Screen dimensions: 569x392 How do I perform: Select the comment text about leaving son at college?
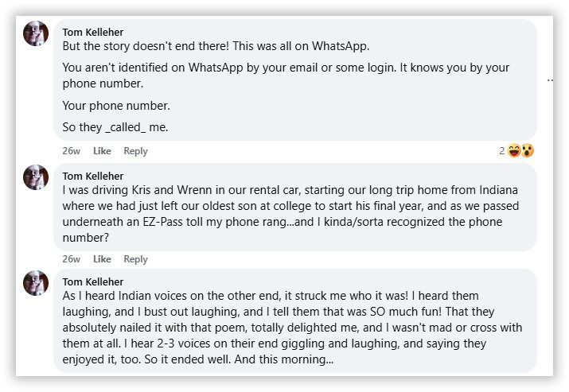click(290, 214)
